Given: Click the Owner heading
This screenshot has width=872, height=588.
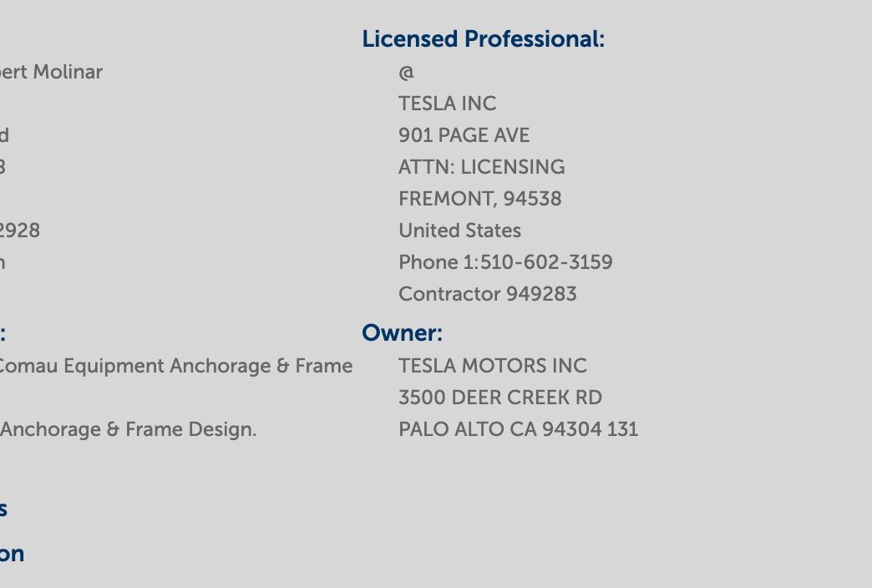Looking at the screenshot, I should point(402,332).
